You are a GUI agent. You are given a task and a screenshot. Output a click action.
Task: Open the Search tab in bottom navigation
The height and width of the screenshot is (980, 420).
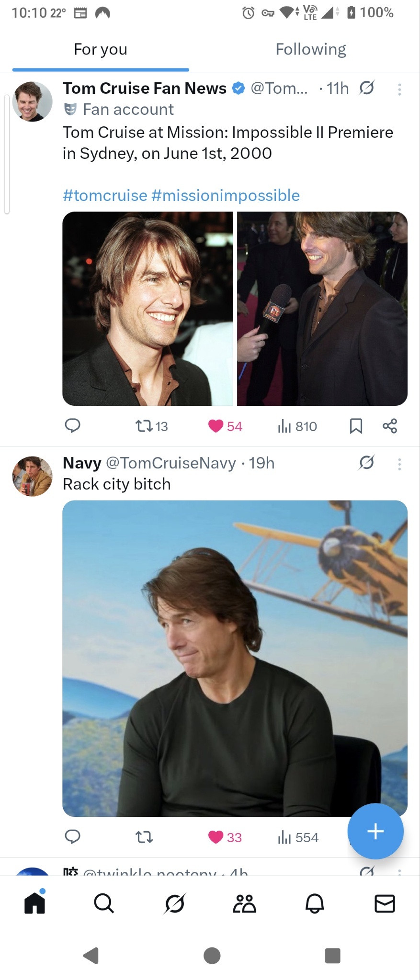click(104, 903)
